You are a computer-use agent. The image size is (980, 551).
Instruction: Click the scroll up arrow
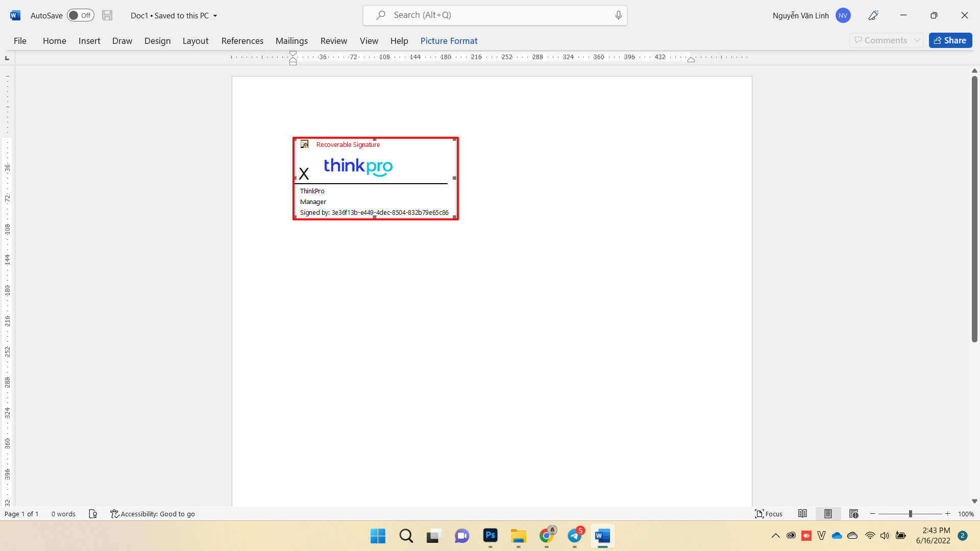974,70
